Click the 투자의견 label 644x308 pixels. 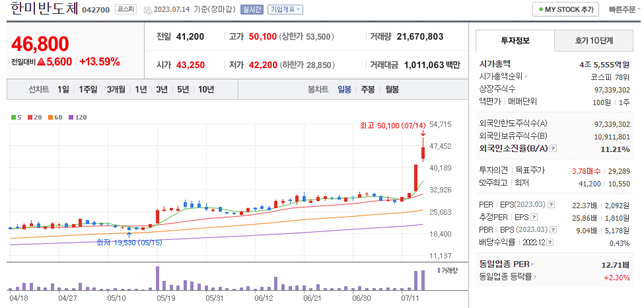coord(493,171)
